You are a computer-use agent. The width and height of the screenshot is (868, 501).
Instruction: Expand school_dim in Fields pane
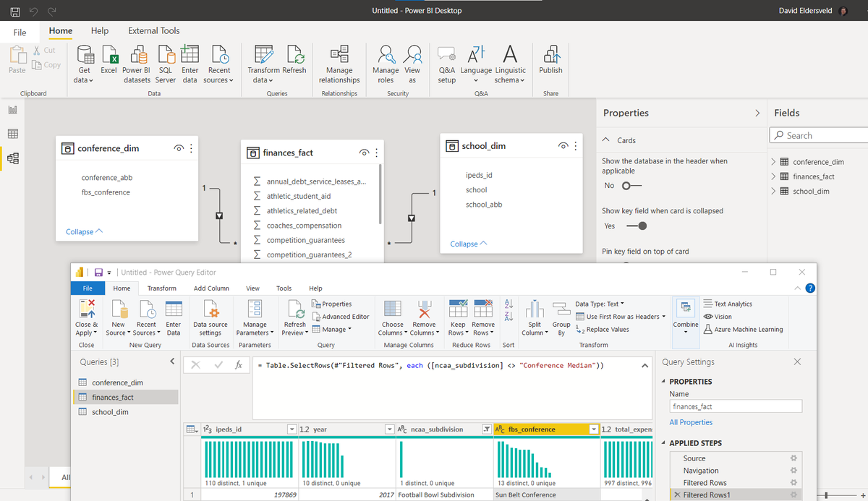[x=773, y=191]
